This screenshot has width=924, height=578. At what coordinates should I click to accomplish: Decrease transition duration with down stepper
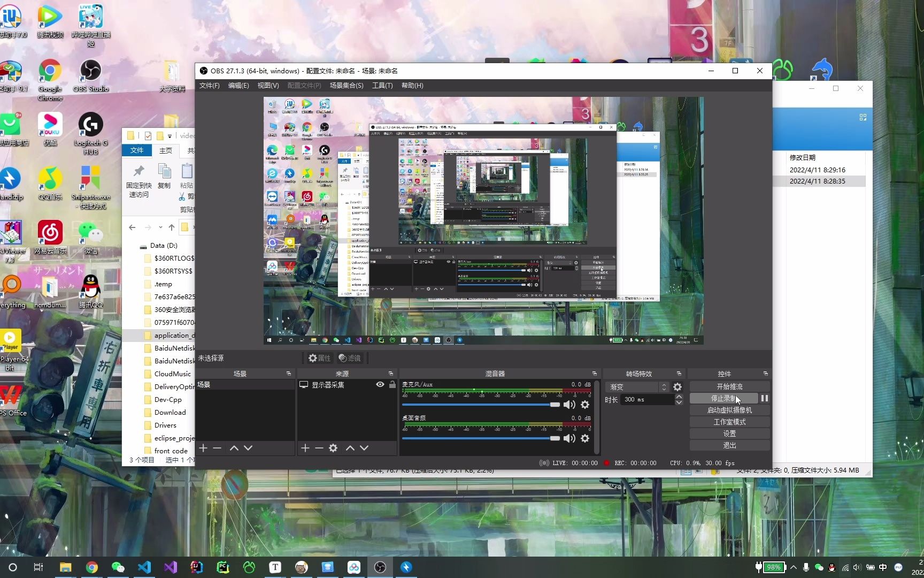tap(679, 402)
